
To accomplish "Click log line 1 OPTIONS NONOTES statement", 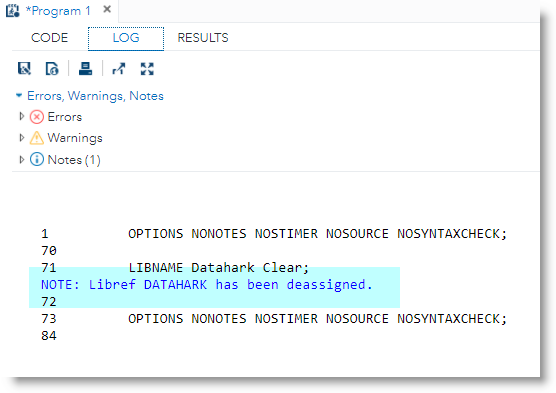I will tap(317, 234).
